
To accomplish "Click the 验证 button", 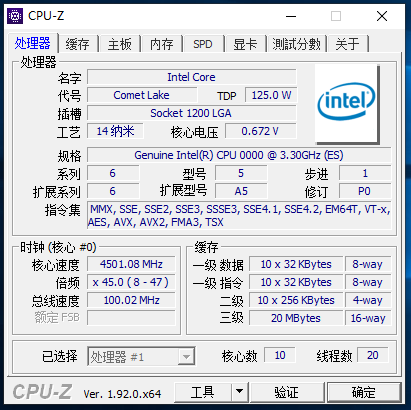I will [x=287, y=391].
